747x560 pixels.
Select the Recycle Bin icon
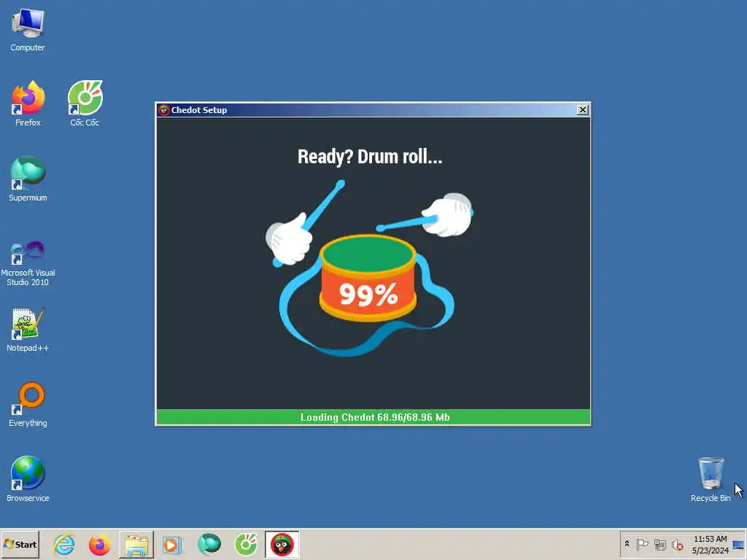point(711,479)
